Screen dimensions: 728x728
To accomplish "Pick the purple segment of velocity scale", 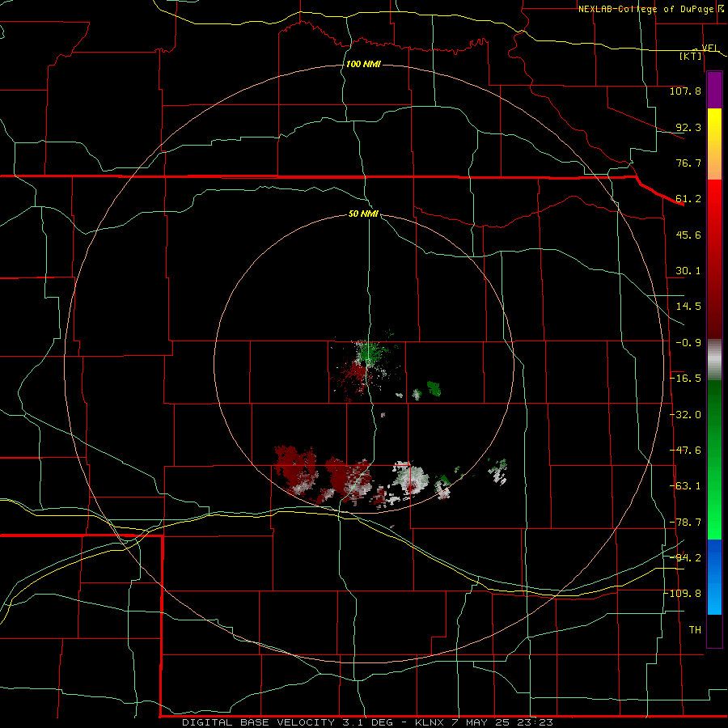I will [x=714, y=90].
